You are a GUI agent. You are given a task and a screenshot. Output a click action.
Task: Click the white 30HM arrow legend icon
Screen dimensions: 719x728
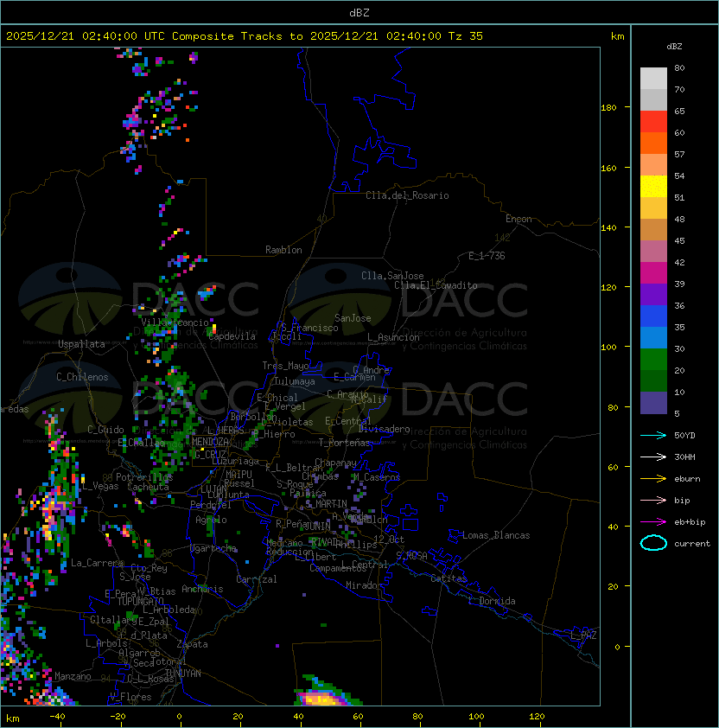[653, 457]
